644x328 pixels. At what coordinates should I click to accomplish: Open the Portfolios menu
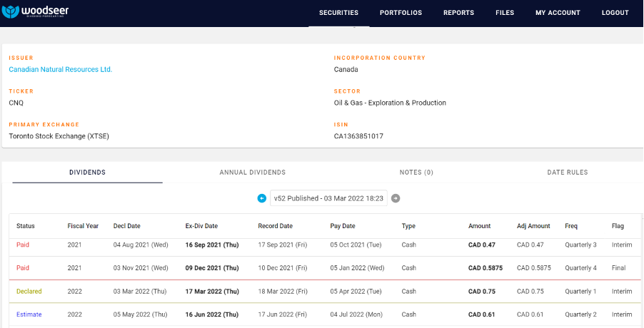401,13
